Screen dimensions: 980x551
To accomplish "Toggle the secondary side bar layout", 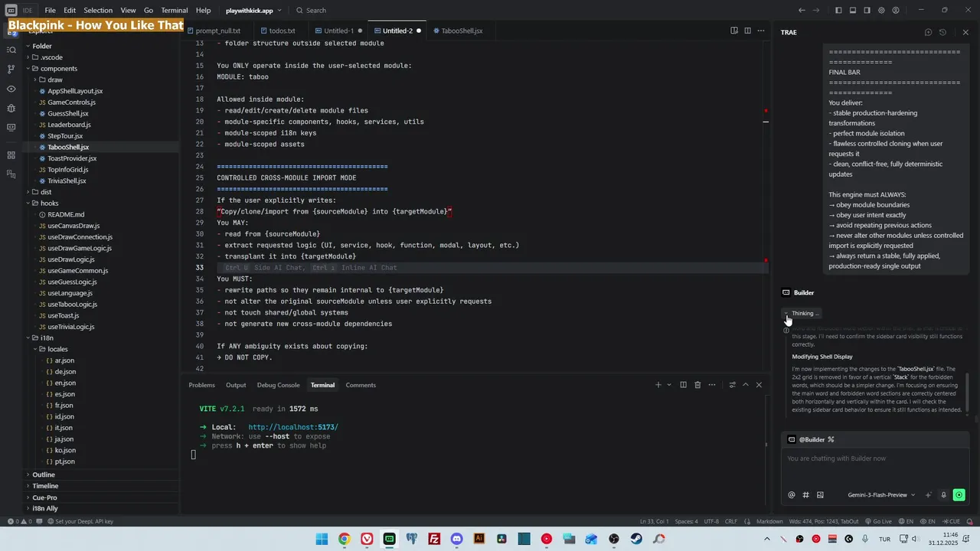I will tap(867, 11).
